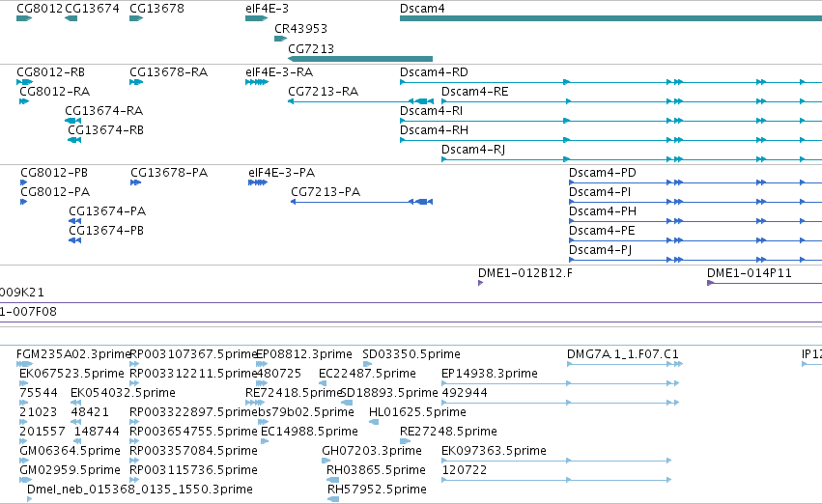Click the GM02959.5prime EST label
Image resolution: width=822 pixels, height=504 pixels.
tap(71, 470)
